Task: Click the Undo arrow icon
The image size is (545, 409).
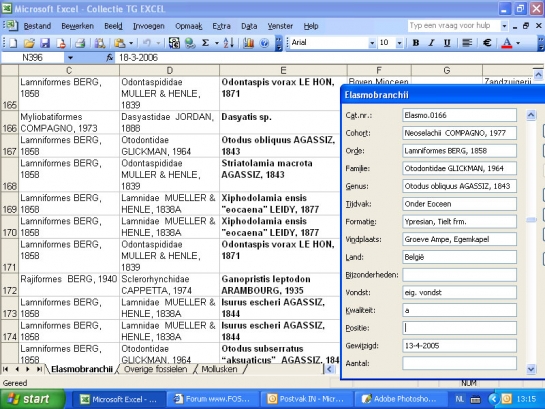Action: [x=147, y=43]
